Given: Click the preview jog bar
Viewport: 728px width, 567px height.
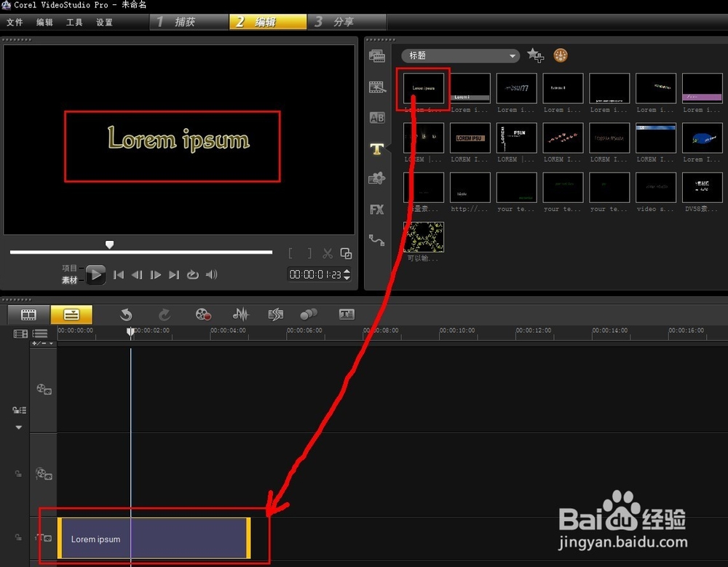Looking at the screenshot, I should pos(141,252).
